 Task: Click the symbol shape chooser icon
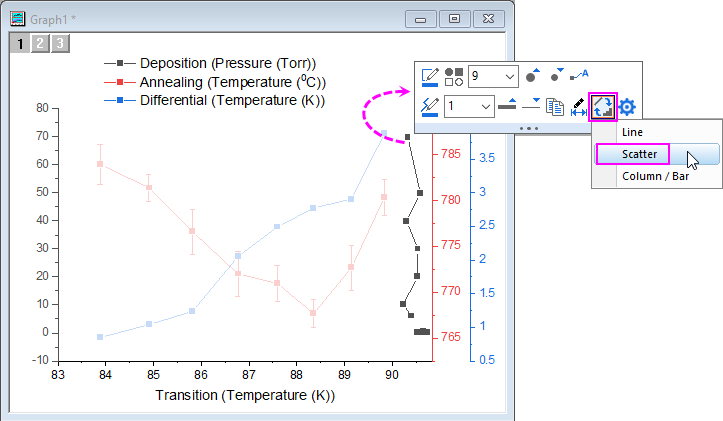pyautogui.click(x=454, y=76)
